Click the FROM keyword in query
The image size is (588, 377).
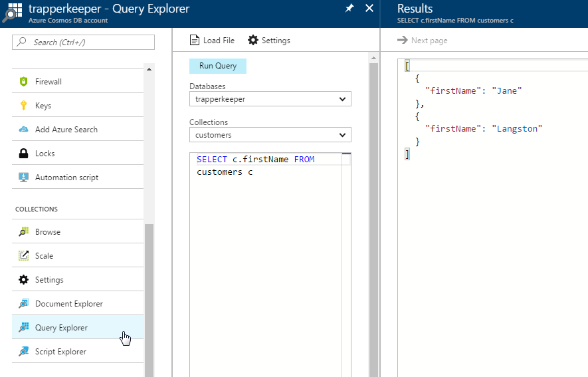click(304, 160)
